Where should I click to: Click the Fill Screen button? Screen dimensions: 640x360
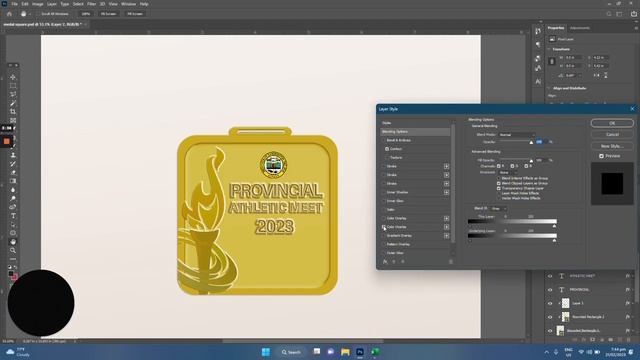coord(135,14)
